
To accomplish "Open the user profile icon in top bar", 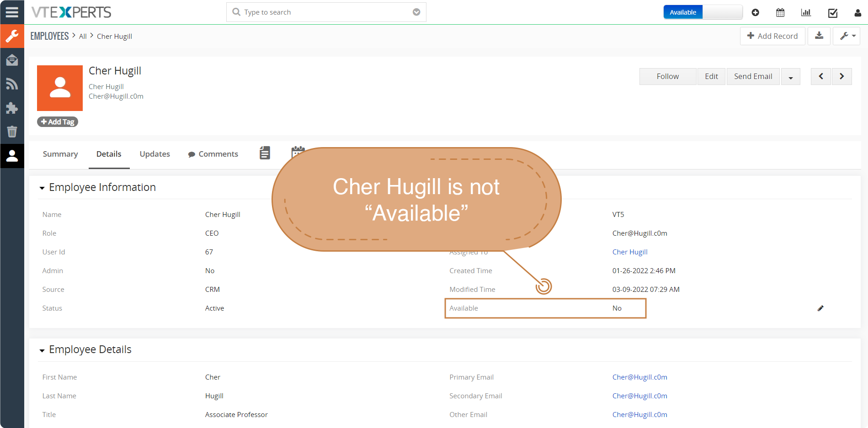I will [x=857, y=13].
